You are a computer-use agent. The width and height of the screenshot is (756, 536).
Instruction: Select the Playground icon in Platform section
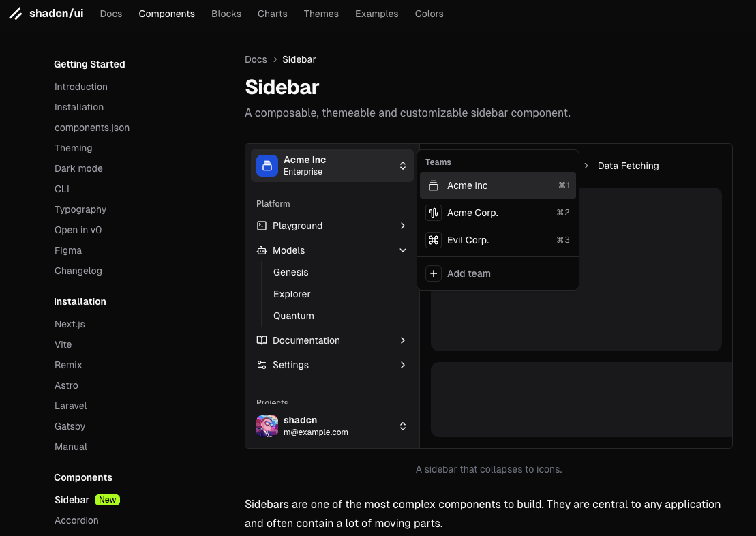[x=261, y=226]
